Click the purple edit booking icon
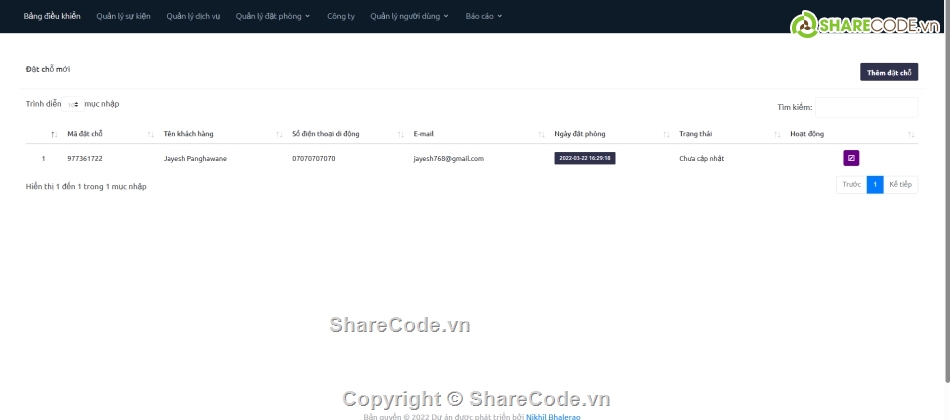Viewport: 950px width, 420px height. click(851, 158)
